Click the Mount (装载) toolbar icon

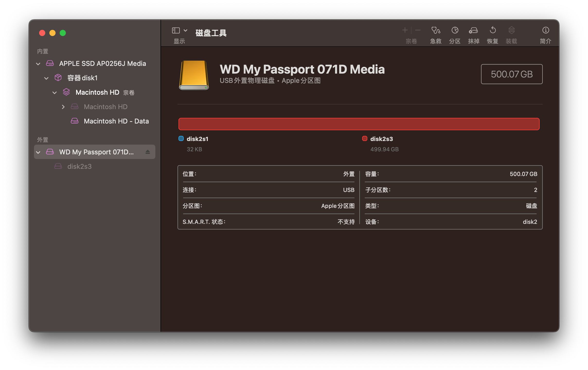[511, 30]
